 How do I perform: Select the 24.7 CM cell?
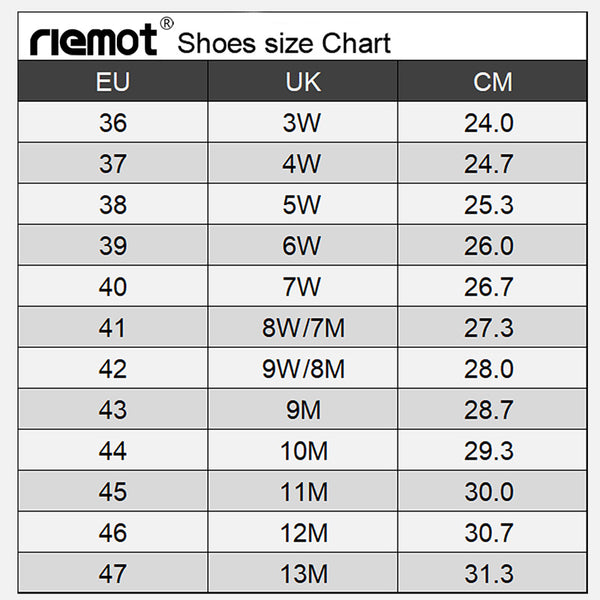[x=489, y=163]
